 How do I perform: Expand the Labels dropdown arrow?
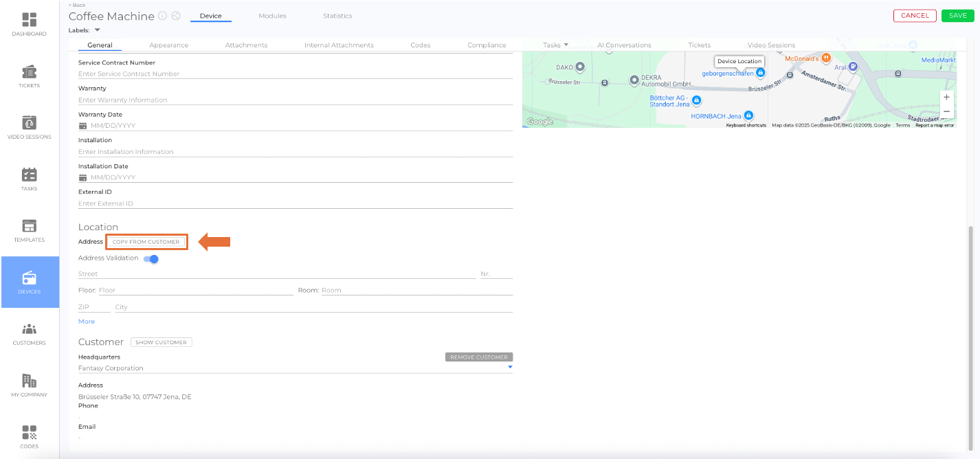97,30
